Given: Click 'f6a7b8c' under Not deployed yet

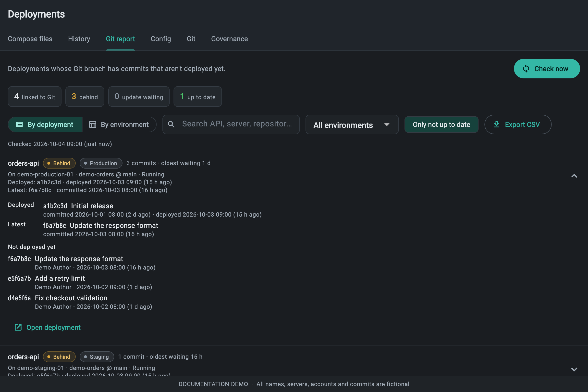Looking at the screenshot, I should pyautogui.click(x=19, y=259).
